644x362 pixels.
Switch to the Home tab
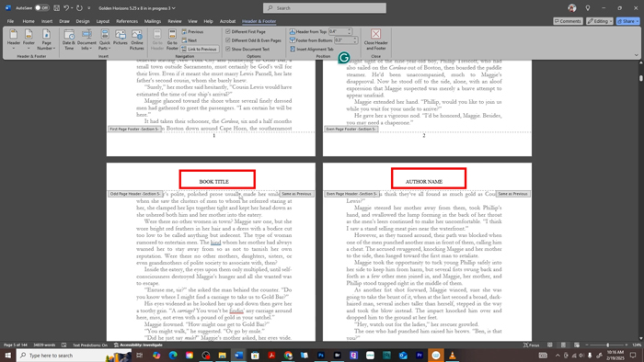point(29,21)
